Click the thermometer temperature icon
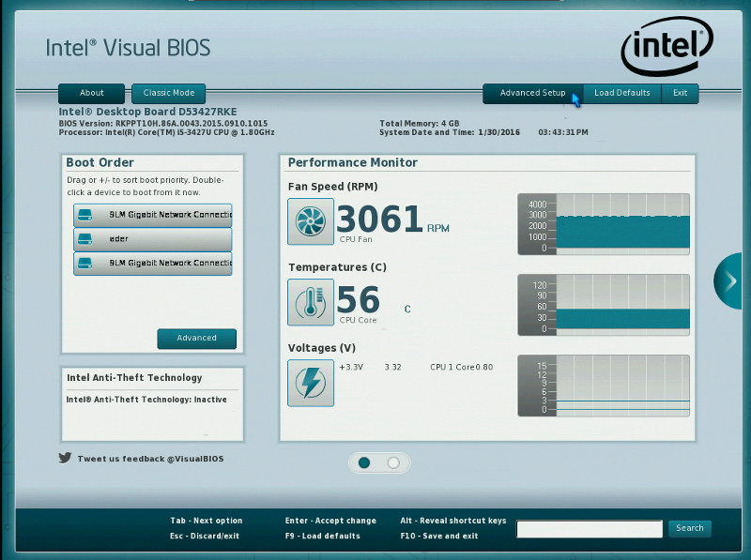 (x=311, y=302)
